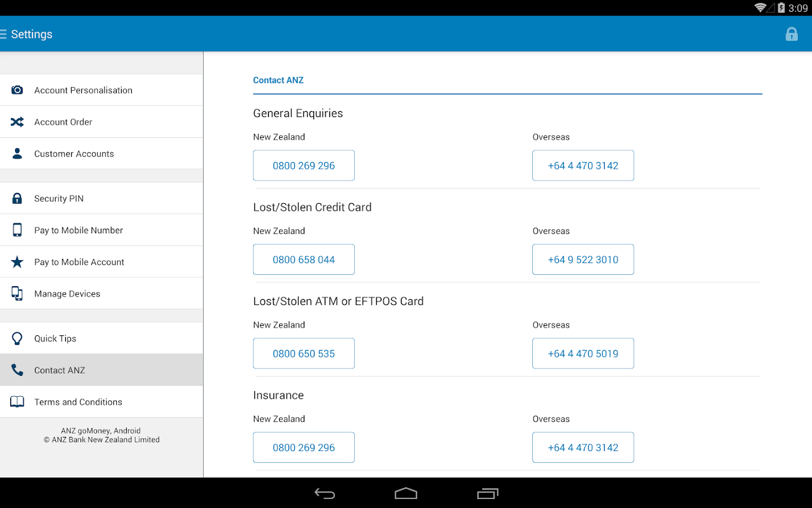
Task: Tap the padlock lock icon
Action: (x=792, y=34)
